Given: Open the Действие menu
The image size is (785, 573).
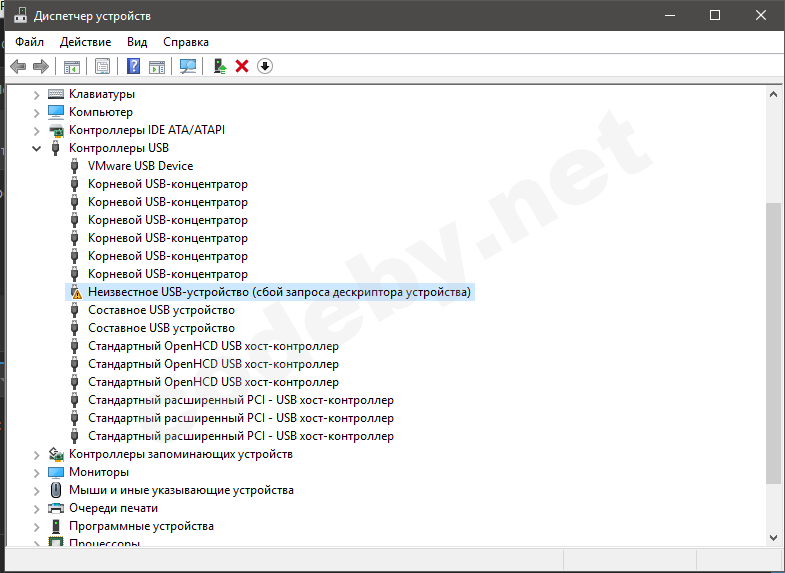Looking at the screenshot, I should click(86, 42).
